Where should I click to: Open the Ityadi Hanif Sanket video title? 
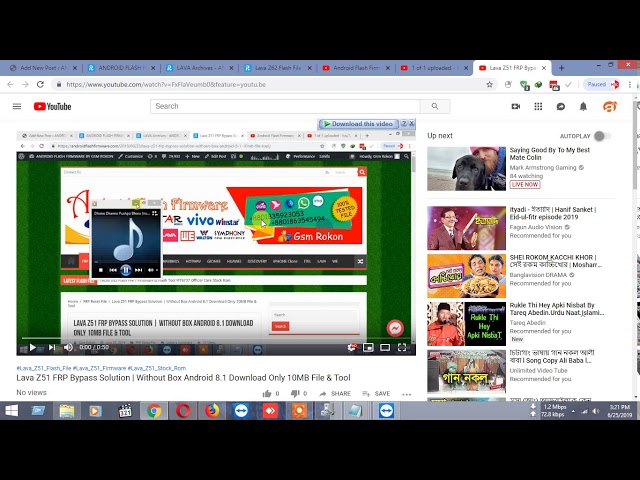tap(553, 213)
